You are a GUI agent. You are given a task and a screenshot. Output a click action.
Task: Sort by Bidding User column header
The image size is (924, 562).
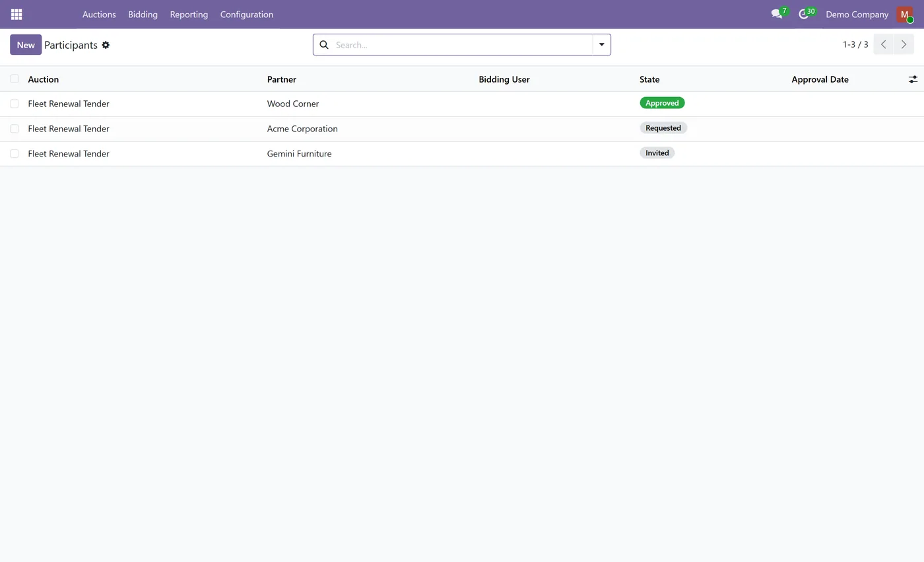pyautogui.click(x=504, y=79)
